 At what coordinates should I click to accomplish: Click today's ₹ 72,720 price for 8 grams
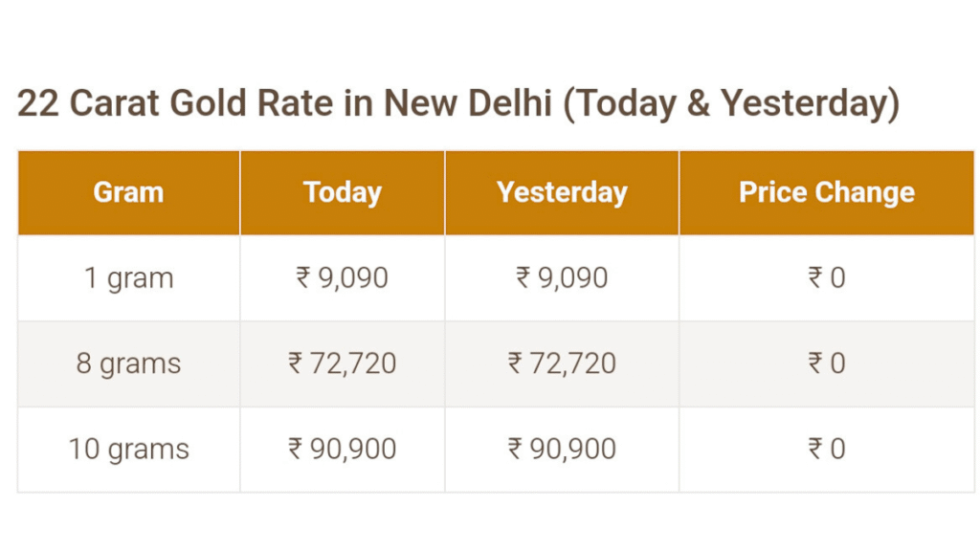point(343,364)
